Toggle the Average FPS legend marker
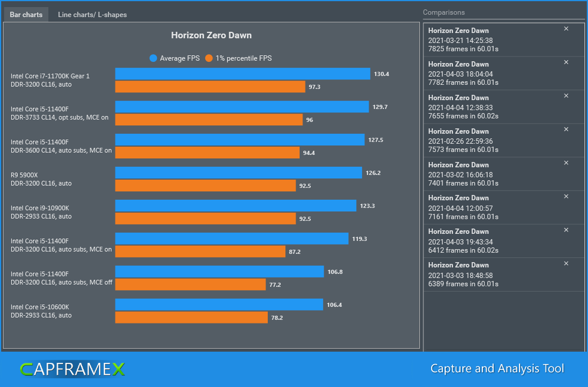The height and width of the screenshot is (387, 588). 153,58
